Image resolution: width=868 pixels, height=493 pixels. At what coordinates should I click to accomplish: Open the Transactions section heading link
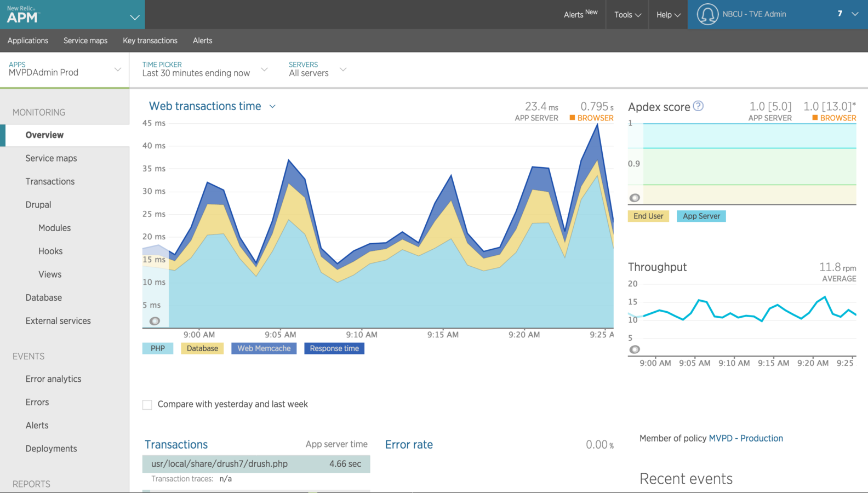click(176, 445)
